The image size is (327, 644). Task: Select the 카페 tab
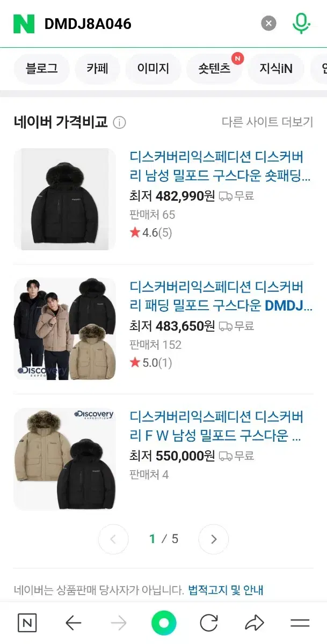tap(97, 69)
